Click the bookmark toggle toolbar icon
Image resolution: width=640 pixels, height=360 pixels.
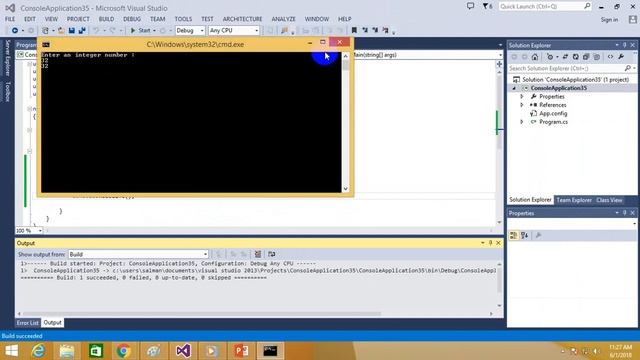pos(354,31)
